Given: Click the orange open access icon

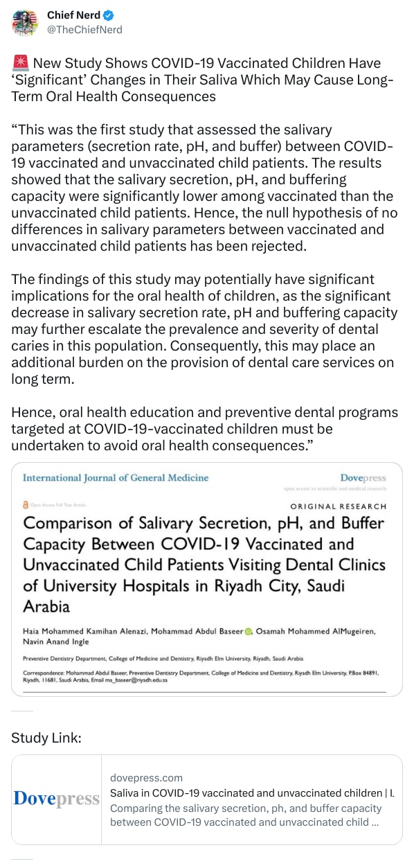Looking at the screenshot, I should click(x=26, y=506).
